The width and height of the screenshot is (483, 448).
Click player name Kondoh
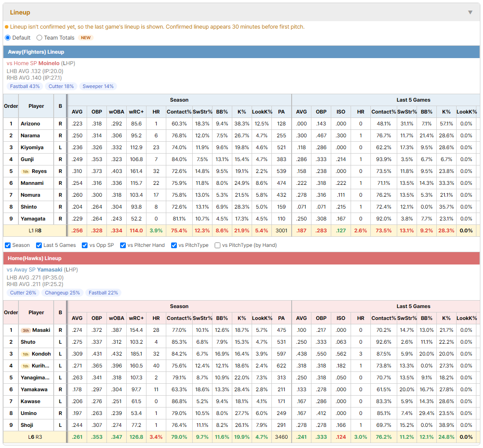pos(41,354)
